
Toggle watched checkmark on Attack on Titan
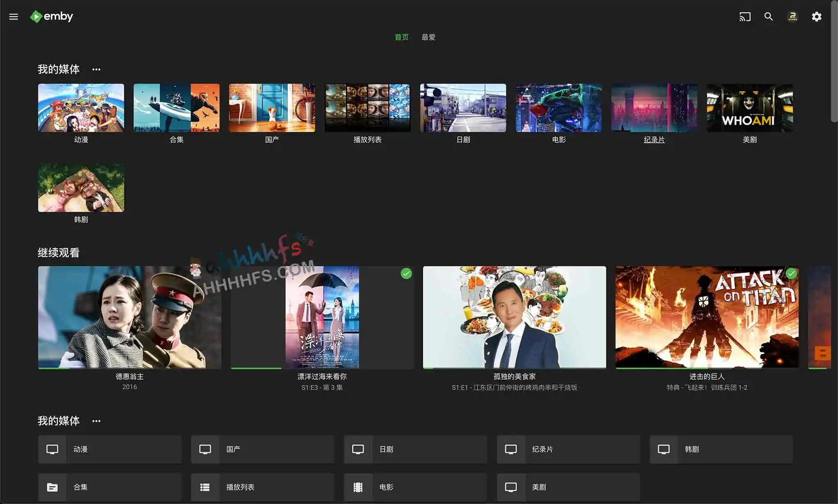791,274
